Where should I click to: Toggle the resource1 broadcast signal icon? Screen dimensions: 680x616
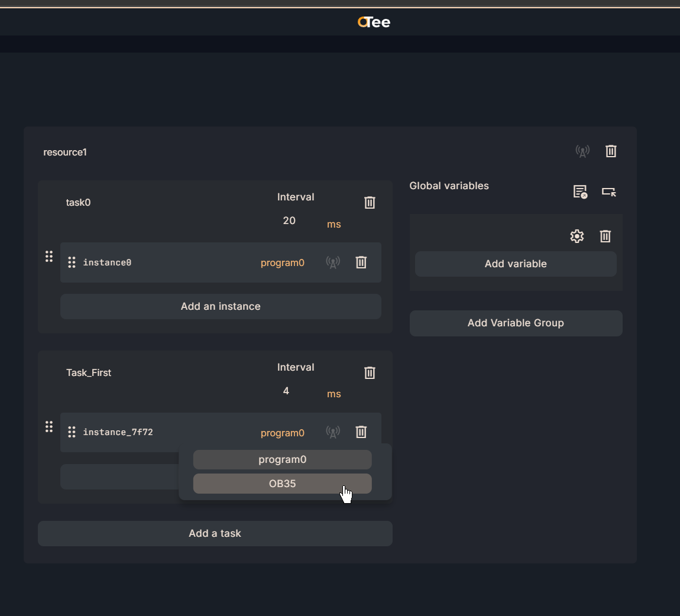coord(582,151)
